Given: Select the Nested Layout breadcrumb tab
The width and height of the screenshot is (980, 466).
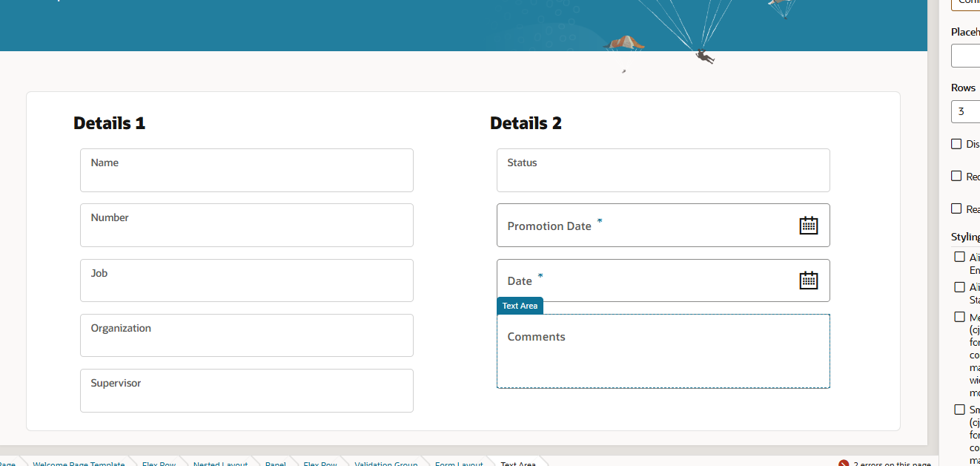Looking at the screenshot, I should 220,463.
